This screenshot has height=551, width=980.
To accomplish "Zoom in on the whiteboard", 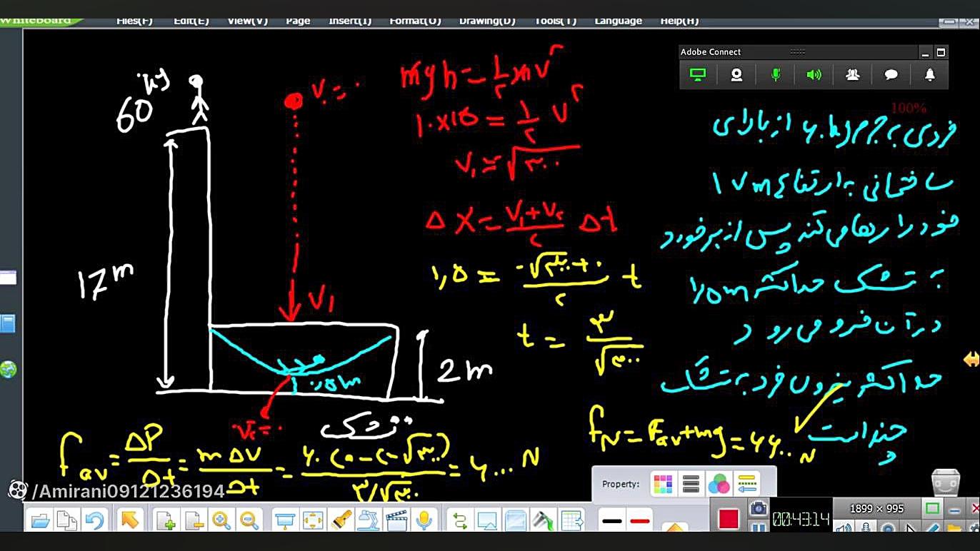I will (221, 521).
